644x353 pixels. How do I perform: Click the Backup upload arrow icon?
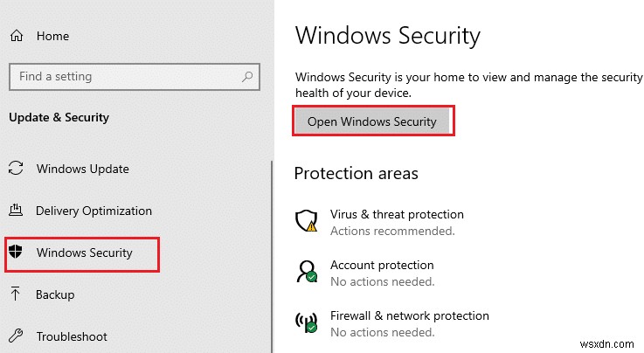(16, 294)
